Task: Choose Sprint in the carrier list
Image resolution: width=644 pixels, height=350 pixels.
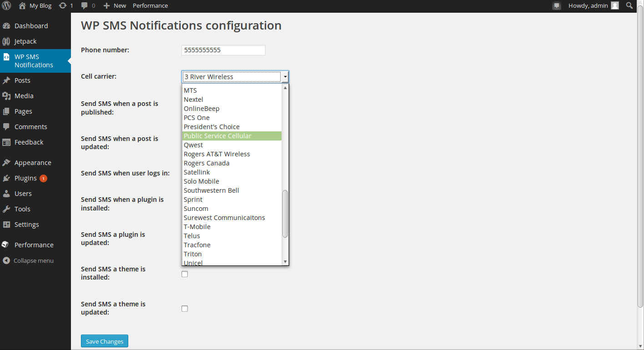Action: (x=193, y=200)
